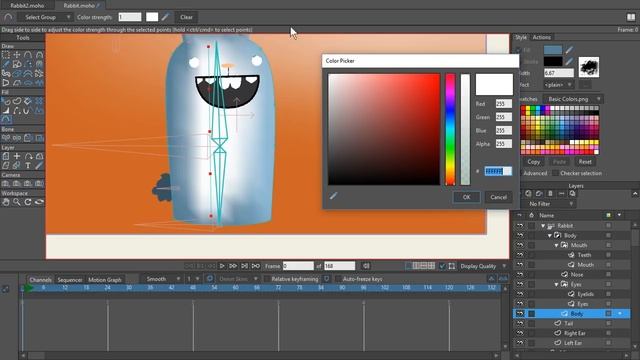Image resolution: width=640 pixels, height=360 pixels.
Task: Click the Play button in playback controls
Action: point(222,266)
